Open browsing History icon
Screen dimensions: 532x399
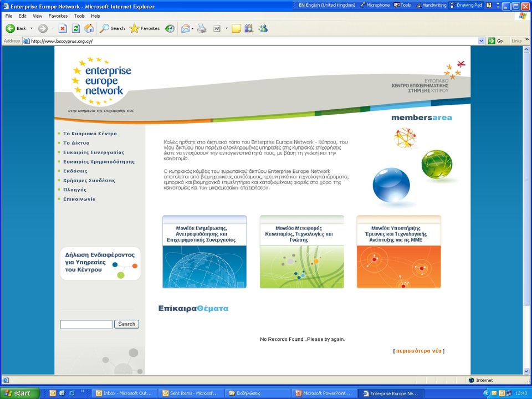(x=170, y=28)
